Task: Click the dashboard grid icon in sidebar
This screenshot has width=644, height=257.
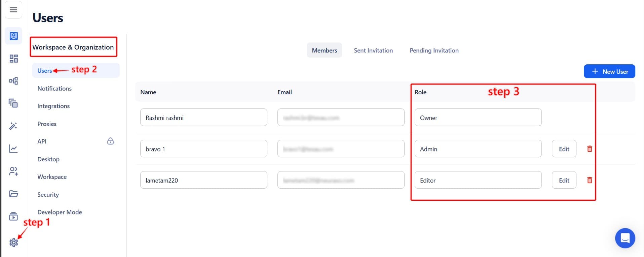Action: coord(13,59)
